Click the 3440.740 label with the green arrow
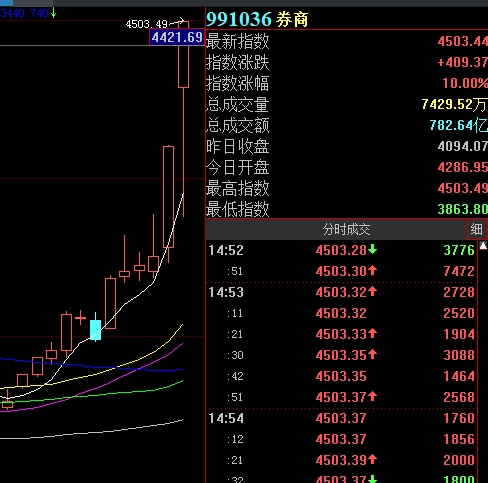 point(28,14)
